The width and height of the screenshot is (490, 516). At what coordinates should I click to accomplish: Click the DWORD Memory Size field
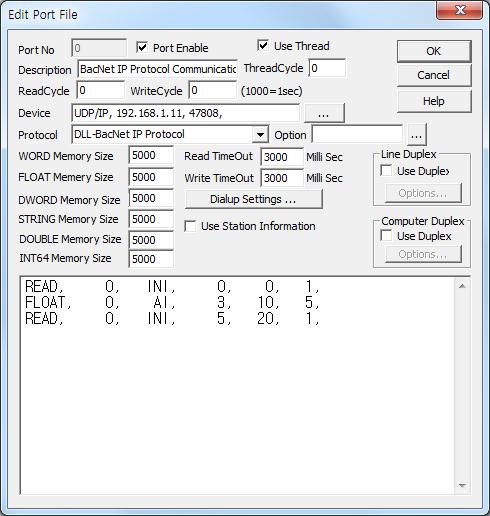coord(151,198)
